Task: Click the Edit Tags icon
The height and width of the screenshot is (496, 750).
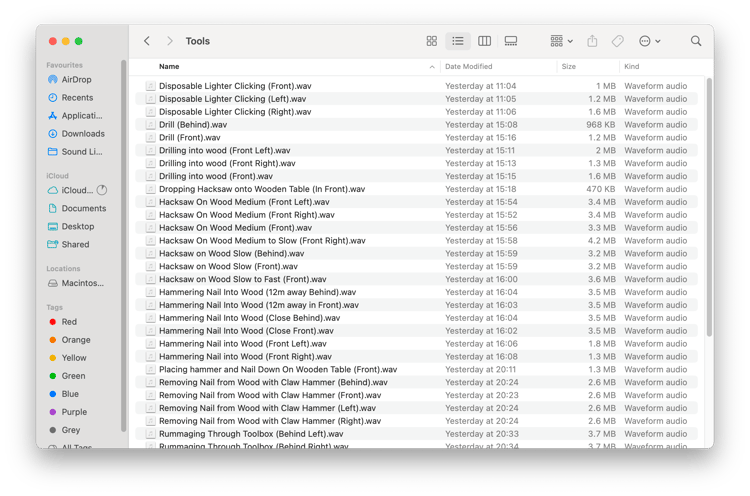Action: (x=618, y=41)
